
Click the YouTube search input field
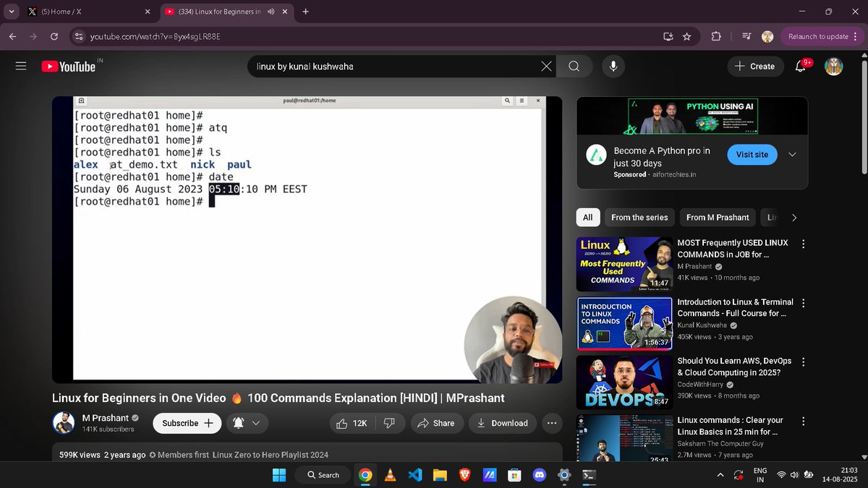tap(398, 66)
